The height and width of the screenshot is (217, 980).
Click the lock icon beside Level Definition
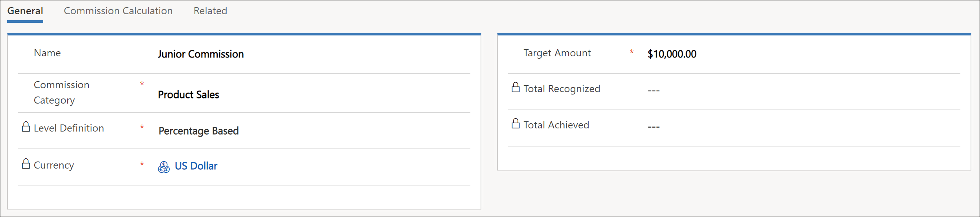tap(26, 127)
